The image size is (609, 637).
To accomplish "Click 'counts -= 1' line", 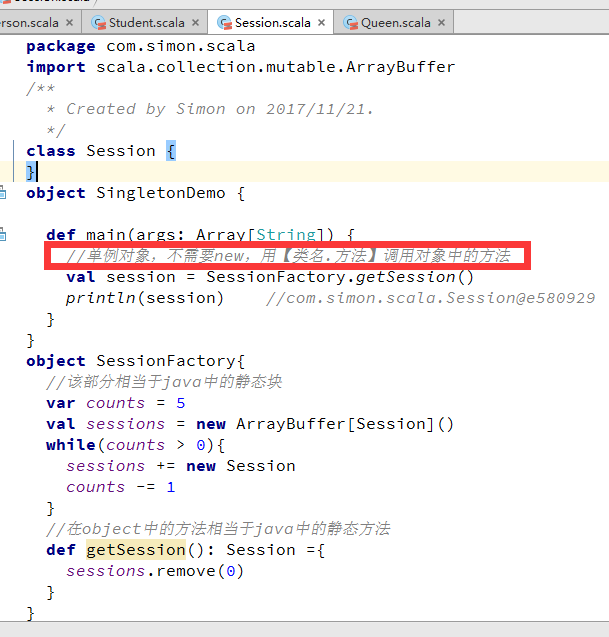I will (121, 487).
